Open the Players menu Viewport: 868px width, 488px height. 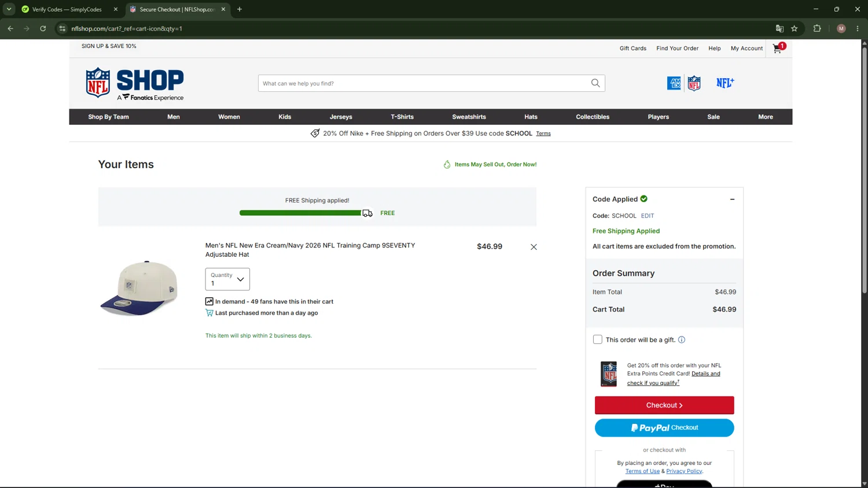pyautogui.click(x=659, y=117)
